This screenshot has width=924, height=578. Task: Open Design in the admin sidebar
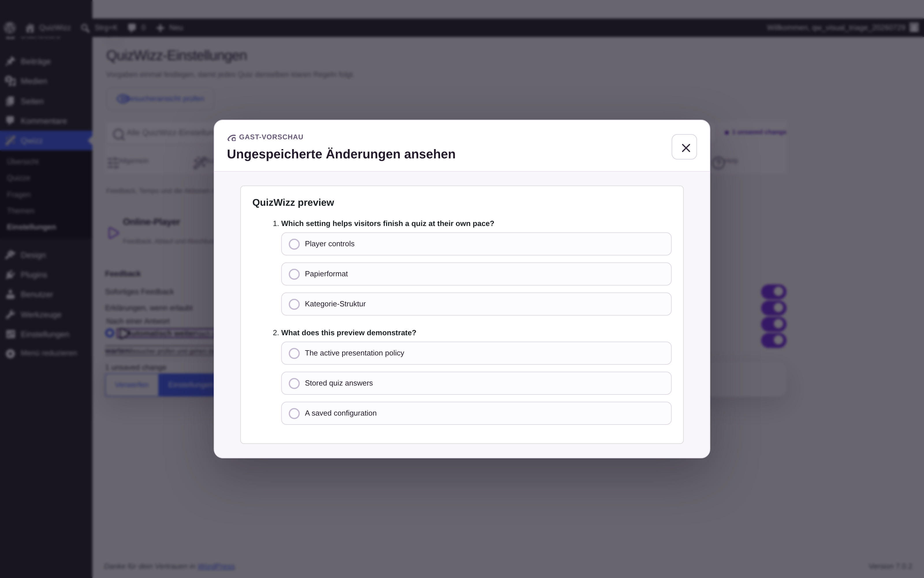(x=46, y=255)
